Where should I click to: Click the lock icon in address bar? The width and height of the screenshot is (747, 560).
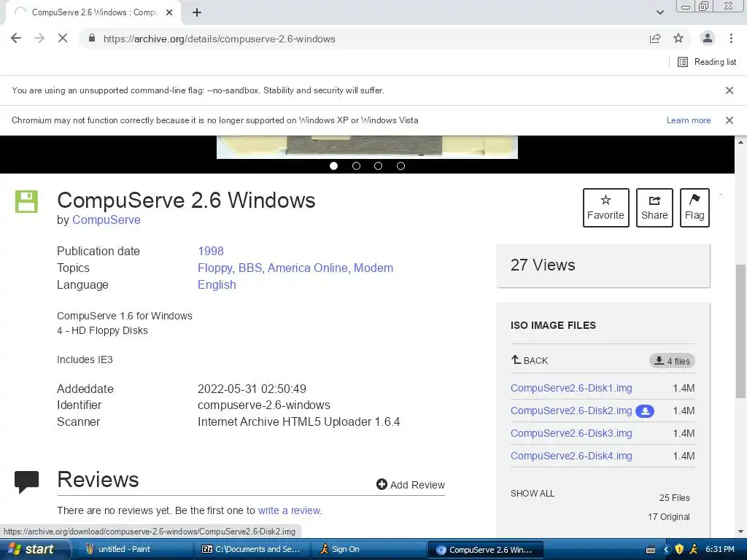pyautogui.click(x=92, y=38)
